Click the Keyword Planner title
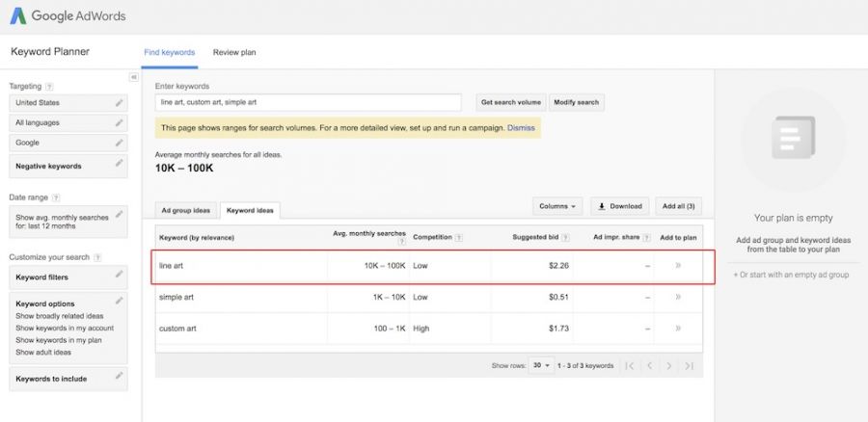 (x=50, y=52)
